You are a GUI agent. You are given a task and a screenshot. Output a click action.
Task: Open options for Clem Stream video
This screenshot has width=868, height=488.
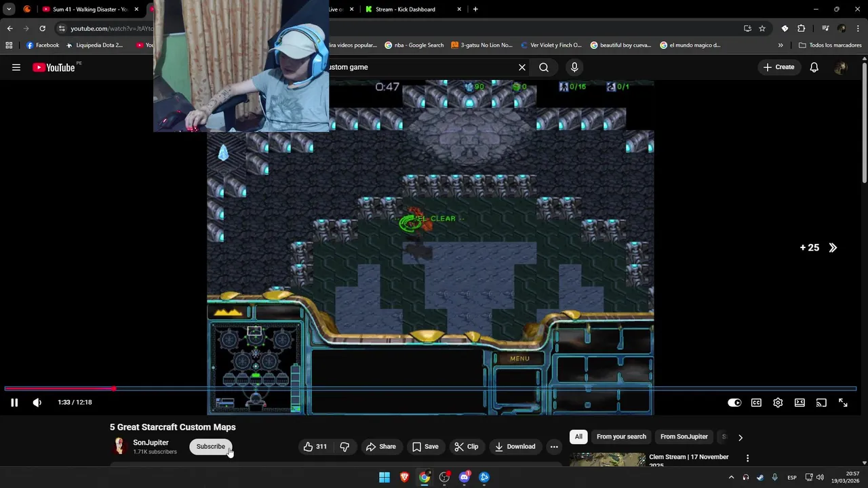747,459
